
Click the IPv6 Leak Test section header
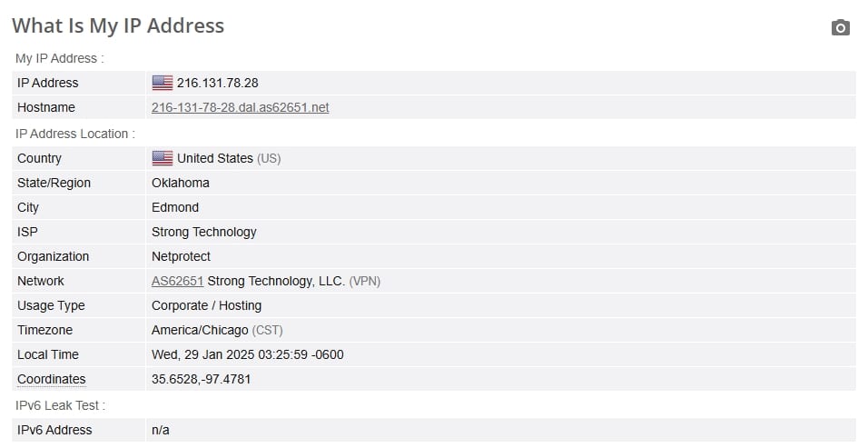point(60,405)
